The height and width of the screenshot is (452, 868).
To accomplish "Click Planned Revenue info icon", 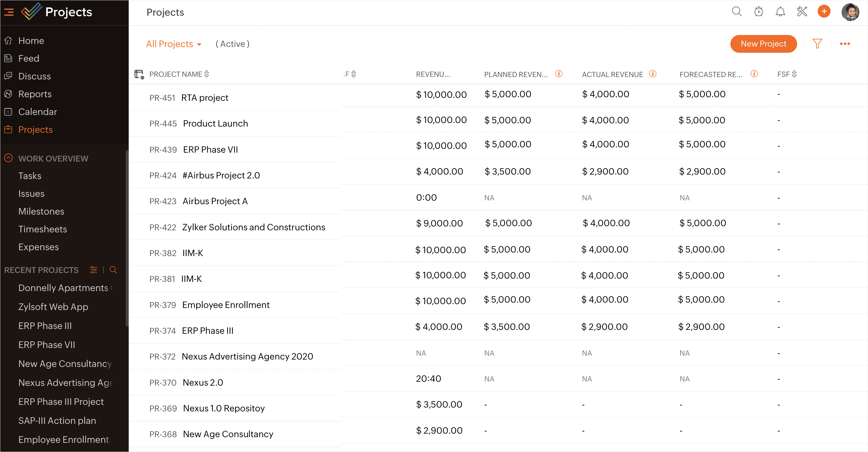I will pyautogui.click(x=559, y=74).
